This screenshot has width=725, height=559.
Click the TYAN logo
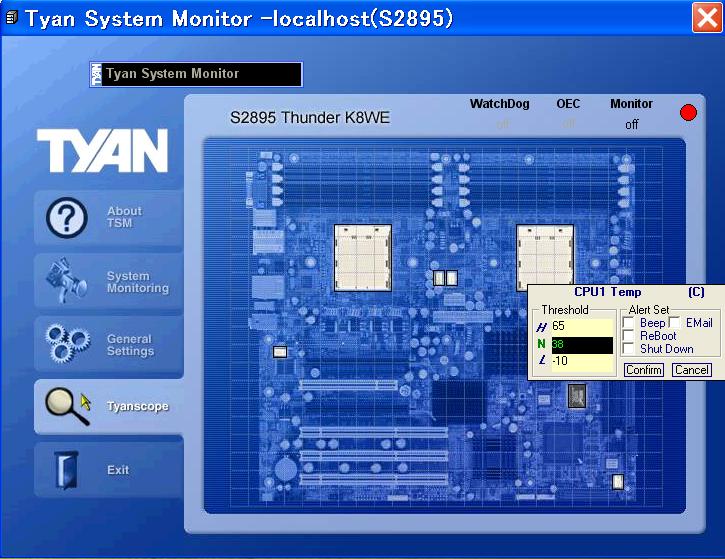point(102,150)
